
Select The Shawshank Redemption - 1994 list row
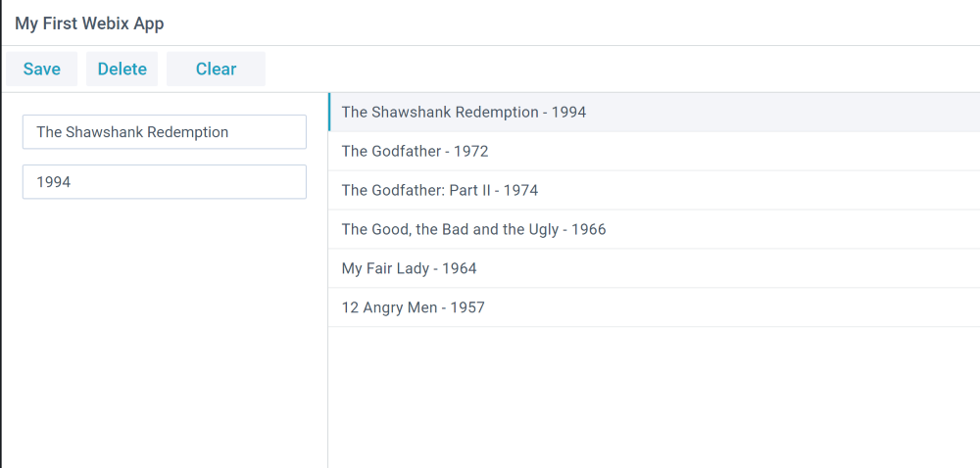click(x=464, y=112)
